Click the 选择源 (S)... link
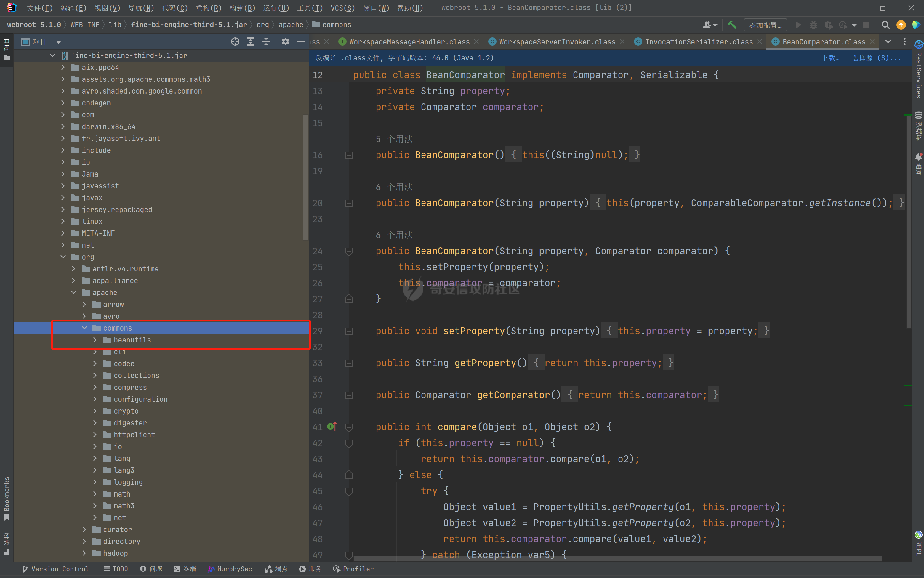The width and height of the screenshot is (924, 578). pyautogui.click(x=876, y=58)
